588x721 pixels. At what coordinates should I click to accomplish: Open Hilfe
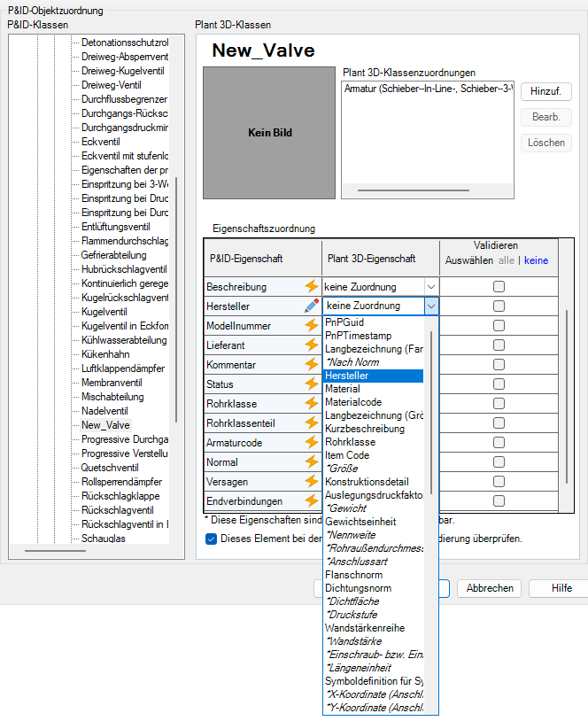558,588
